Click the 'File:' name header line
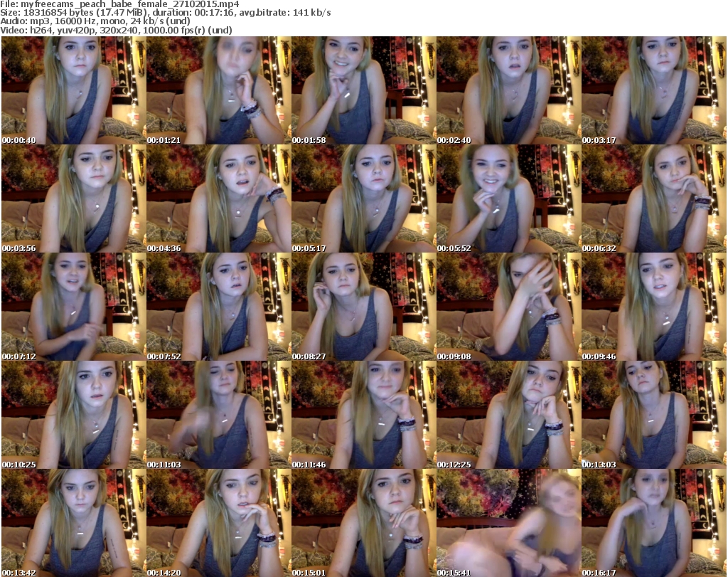 (x=119, y=4)
